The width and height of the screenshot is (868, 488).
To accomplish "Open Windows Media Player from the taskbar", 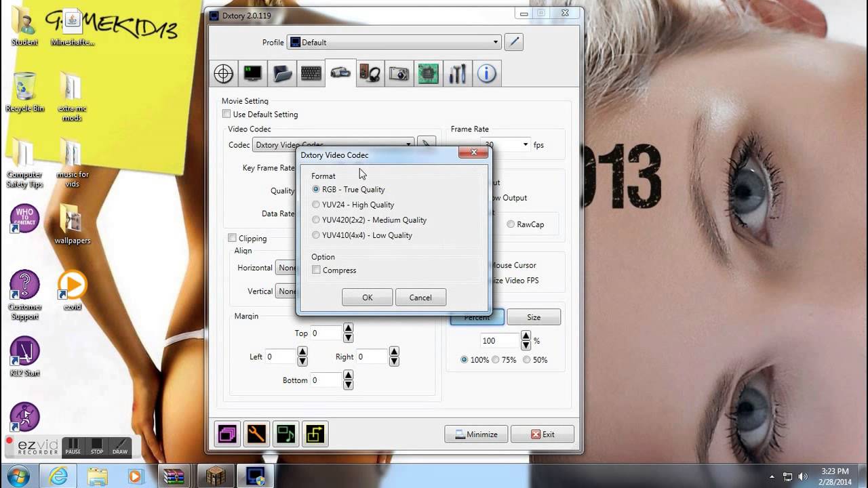I will click(135, 476).
